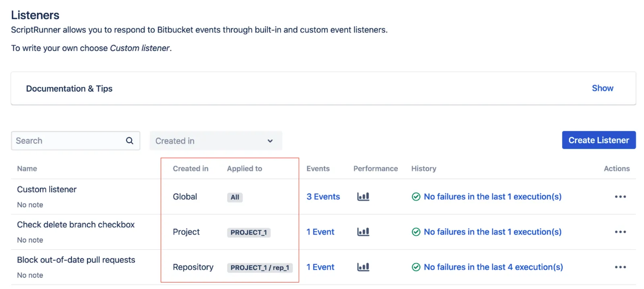Click the Listeners page heading
644x289 pixels.
click(x=35, y=15)
